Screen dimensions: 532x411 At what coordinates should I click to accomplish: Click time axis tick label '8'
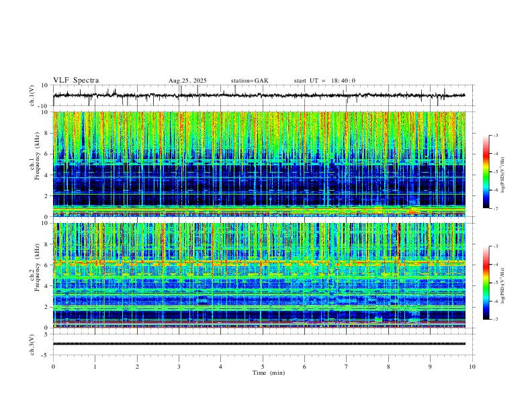388,367
